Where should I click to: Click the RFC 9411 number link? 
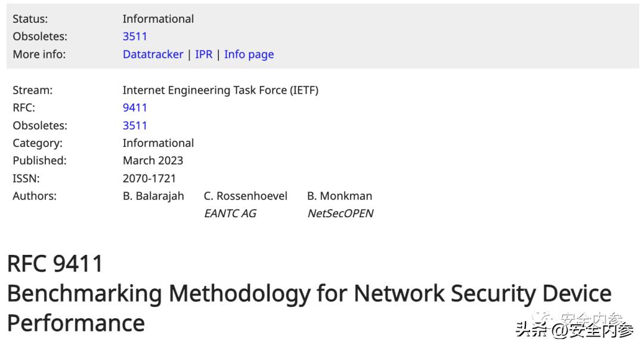[x=135, y=107]
